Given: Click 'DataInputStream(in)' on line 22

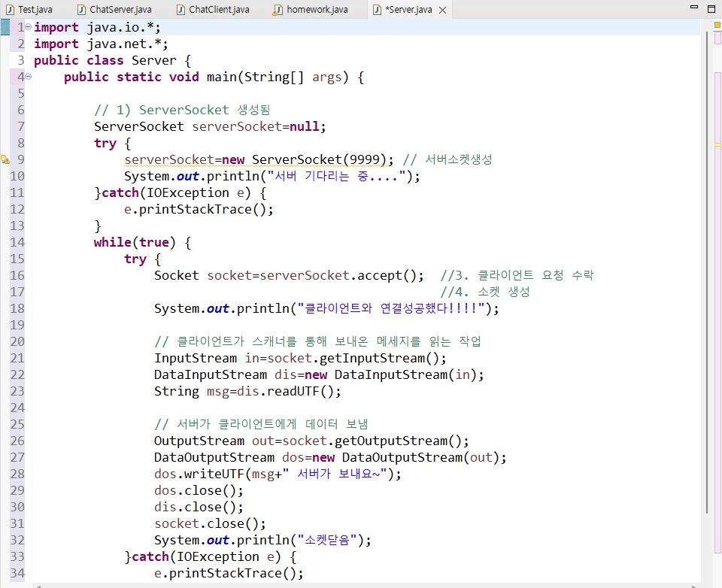Looking at the screenshot, I should point(405,374).
